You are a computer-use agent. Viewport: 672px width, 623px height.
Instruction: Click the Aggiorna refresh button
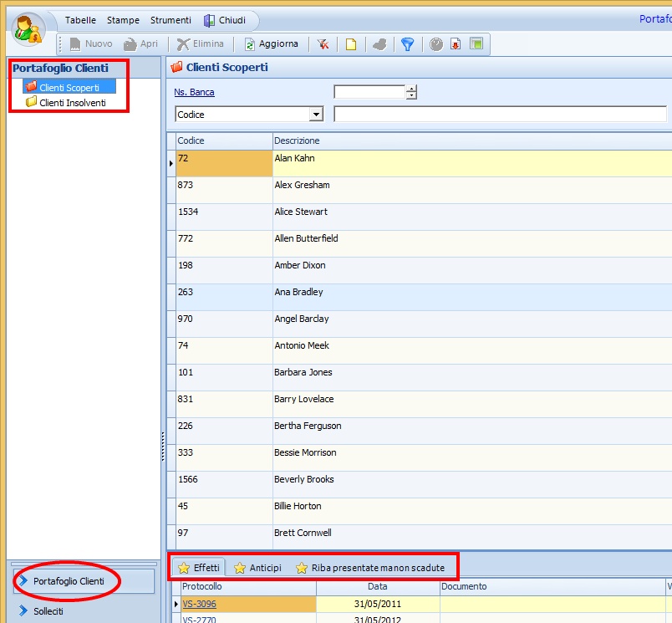point(271,44)
